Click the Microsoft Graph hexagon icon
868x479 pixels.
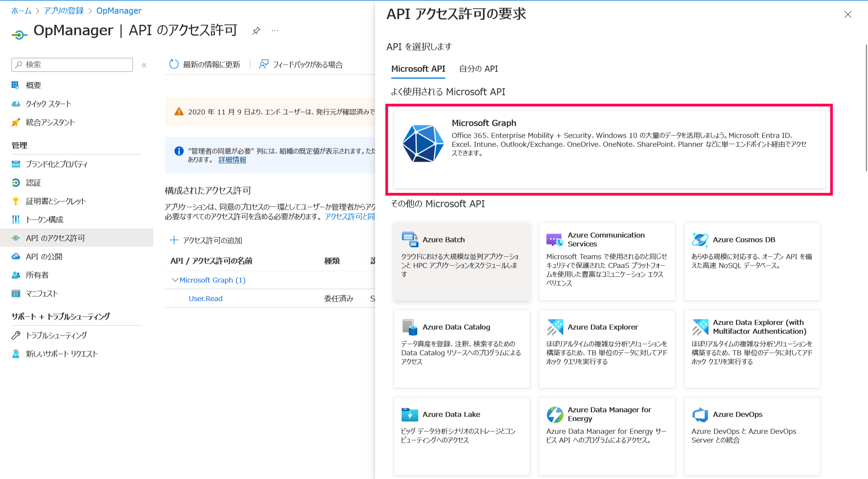(423, 144)
